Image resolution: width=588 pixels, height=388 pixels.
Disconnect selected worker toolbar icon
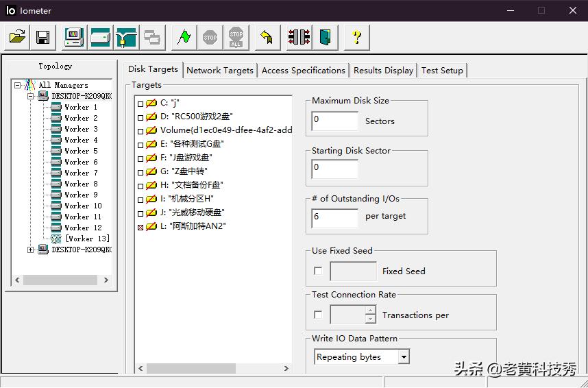coord(299,38)
